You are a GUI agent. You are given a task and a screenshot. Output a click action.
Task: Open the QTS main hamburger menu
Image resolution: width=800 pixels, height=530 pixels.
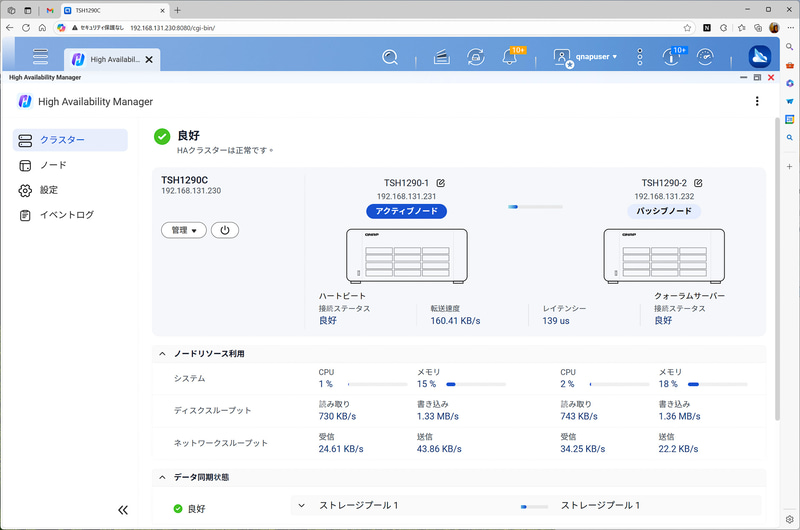40,56
